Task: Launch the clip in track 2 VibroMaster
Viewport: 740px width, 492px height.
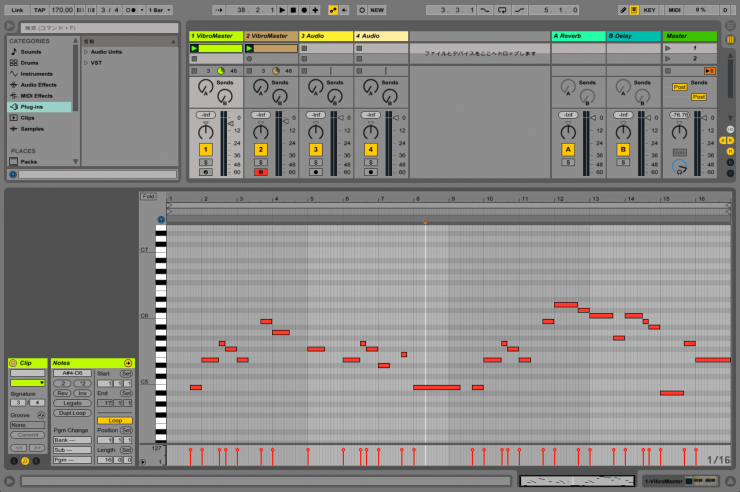Action: pos(249,48)
